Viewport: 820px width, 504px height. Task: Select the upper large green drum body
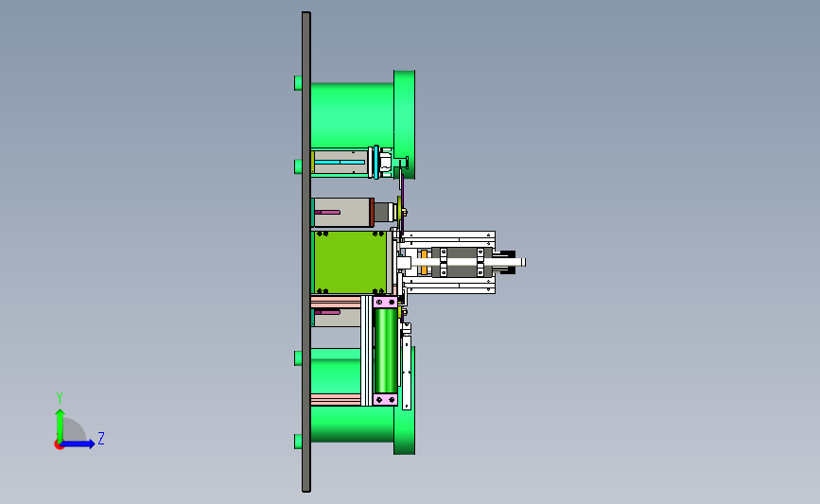click(352, 114)
